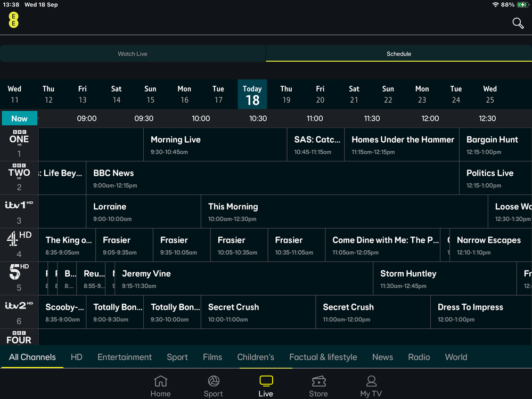Filter channels by Children's

click(256, 357)
